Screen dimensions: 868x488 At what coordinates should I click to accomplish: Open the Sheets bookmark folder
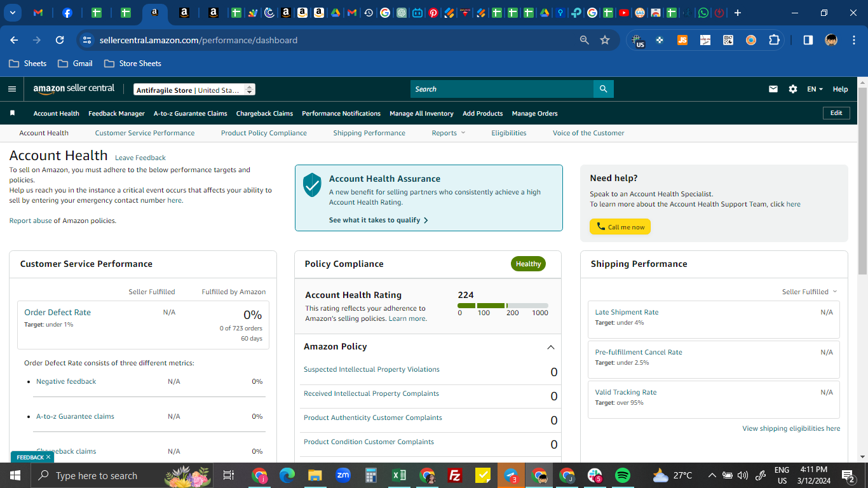27,64
